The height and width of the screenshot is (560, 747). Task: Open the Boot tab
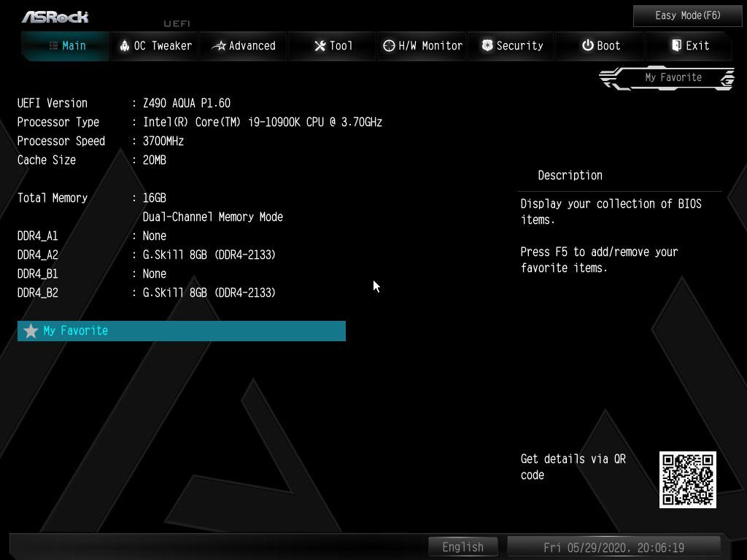point(600,46)
